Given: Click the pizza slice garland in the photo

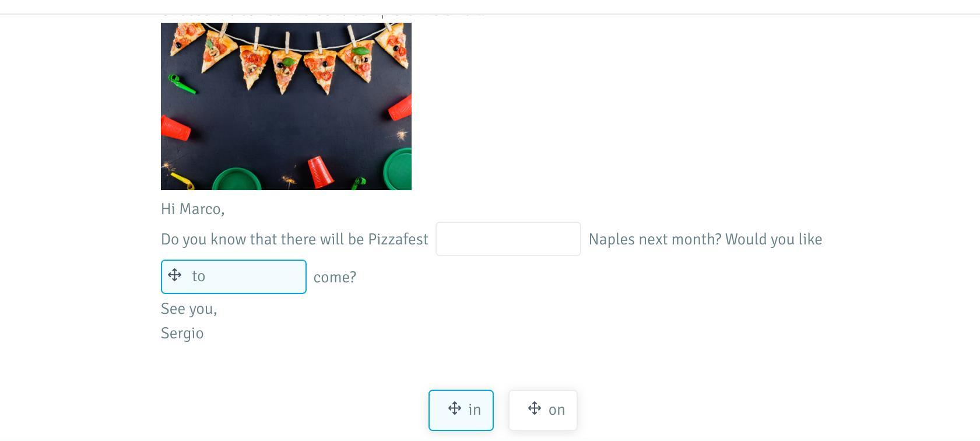Looking at the screenshot, I should [286, 55].
